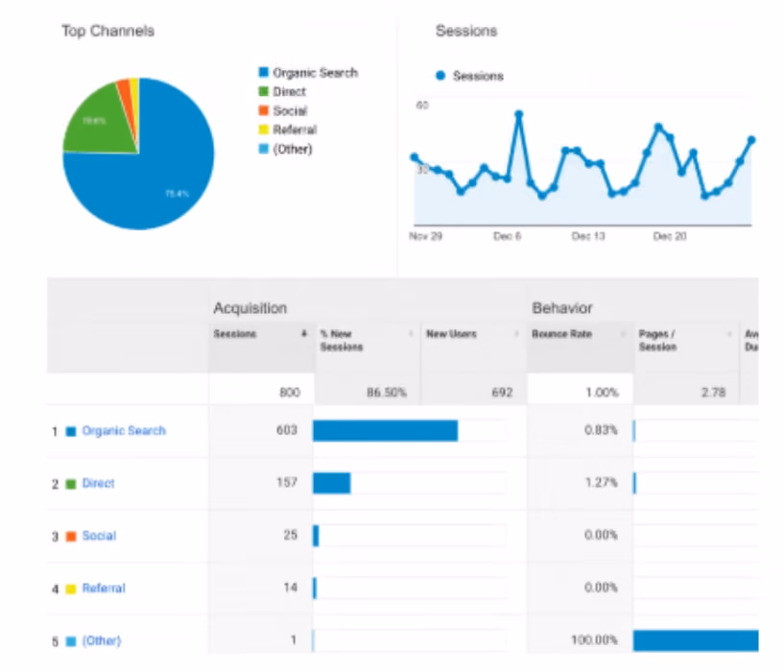The height and width of the screenshot is (672, 784).
Task: Click Organic Search bounce rate 0.83%
Action: (x=601, y=430)
